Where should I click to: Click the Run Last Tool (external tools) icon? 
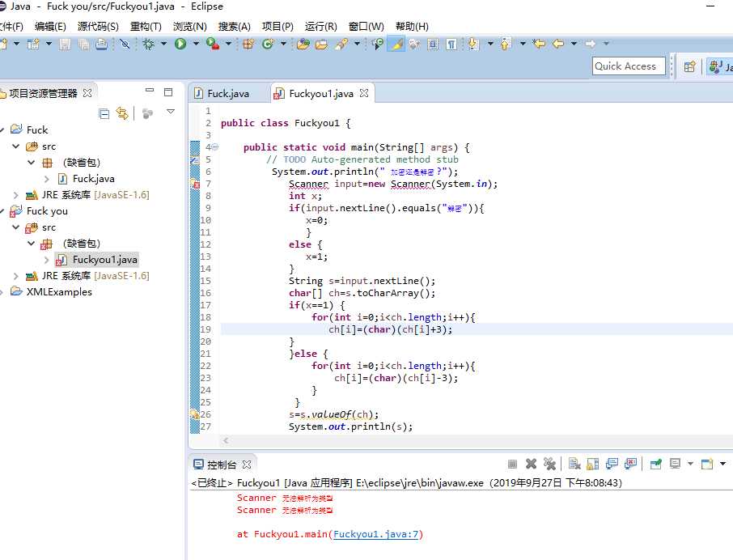pyautogui.click(x=213, y=44)
